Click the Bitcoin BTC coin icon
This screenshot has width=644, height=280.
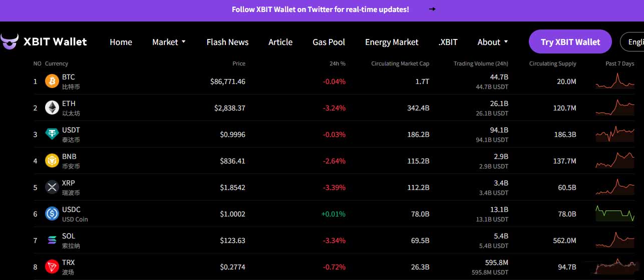coord(52,81)
